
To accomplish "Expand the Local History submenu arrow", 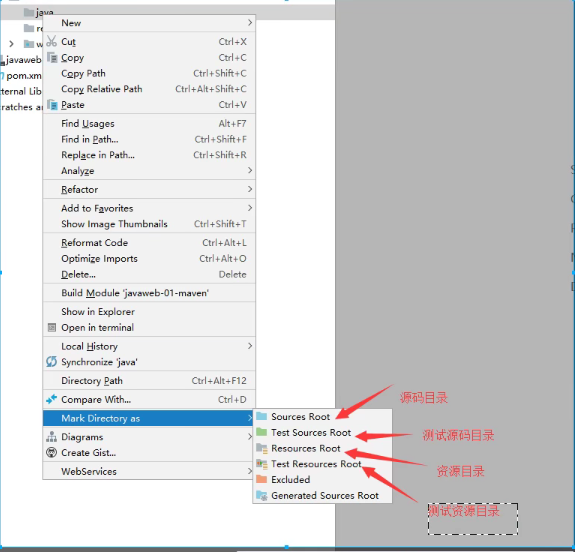I will point(250,346).
